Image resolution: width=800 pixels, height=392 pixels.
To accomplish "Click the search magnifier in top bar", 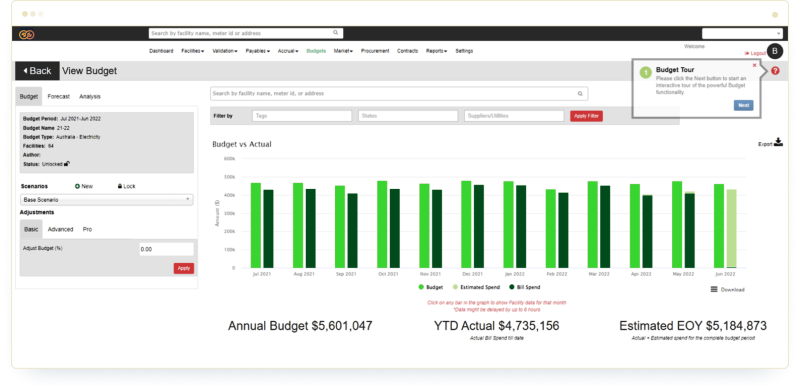I will tap(336, 33).
